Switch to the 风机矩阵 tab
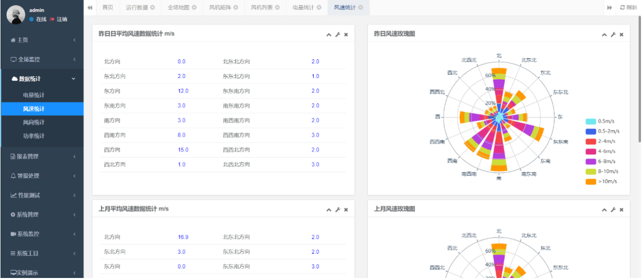 (220, 8)
